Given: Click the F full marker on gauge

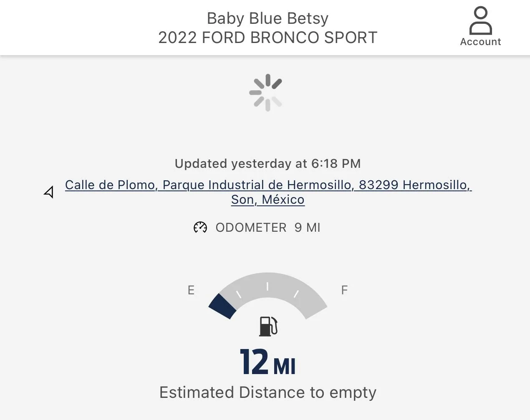Looking at the screenshot, I should point(344,290).
